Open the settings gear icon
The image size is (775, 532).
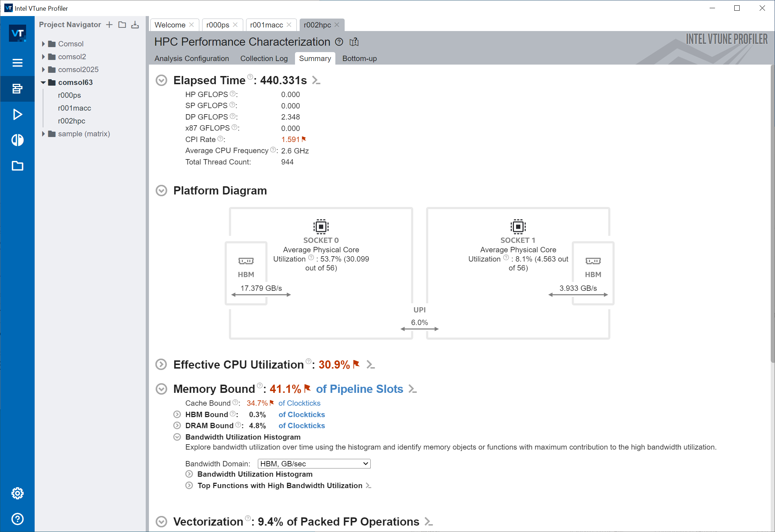[17, 493]
